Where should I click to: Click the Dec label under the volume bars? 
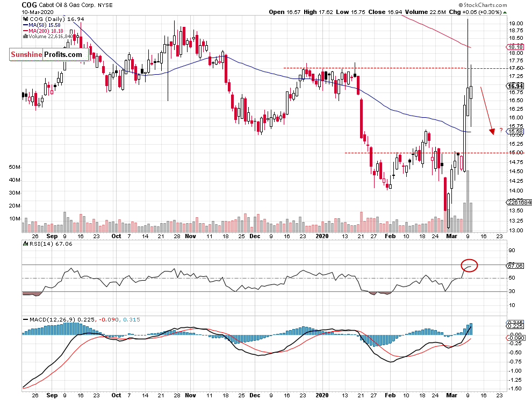255,237
